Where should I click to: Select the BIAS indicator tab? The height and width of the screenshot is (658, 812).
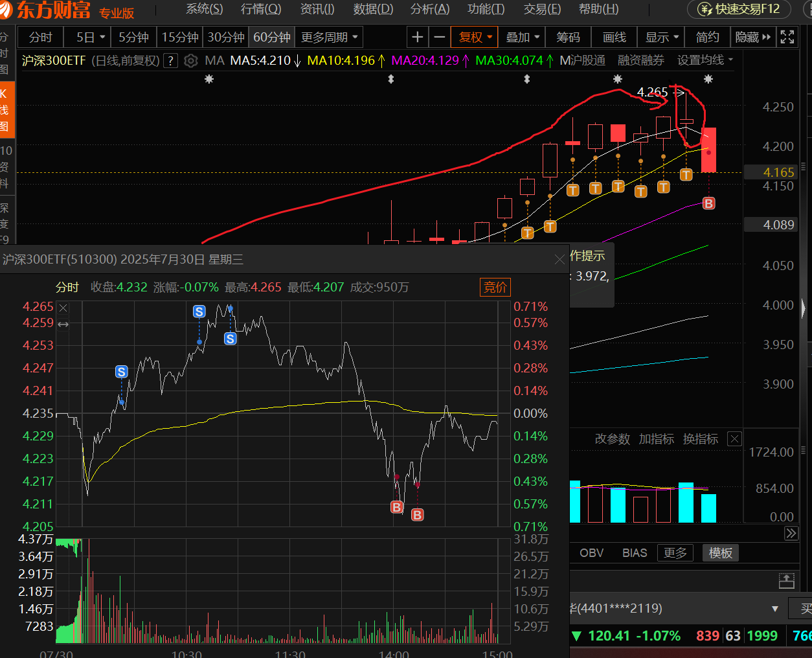635,553
